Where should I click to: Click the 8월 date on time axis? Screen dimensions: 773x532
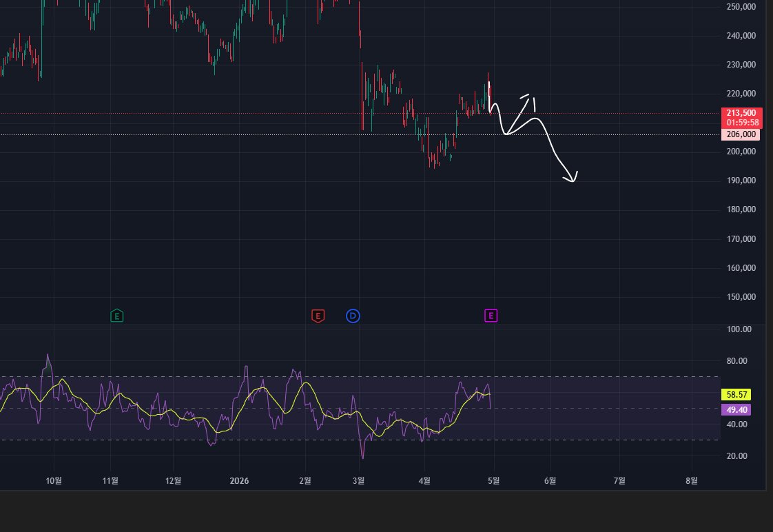[692, 481]
